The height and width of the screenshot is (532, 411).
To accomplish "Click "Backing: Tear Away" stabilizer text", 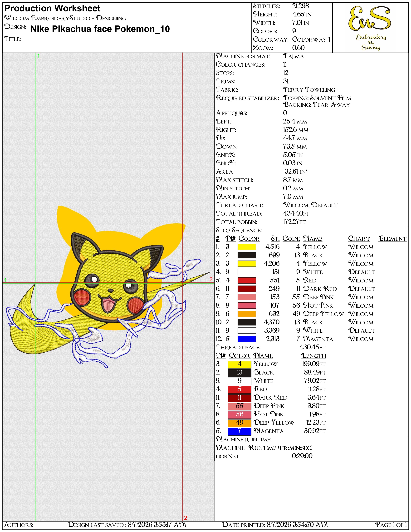I will (x=317, y=105).
